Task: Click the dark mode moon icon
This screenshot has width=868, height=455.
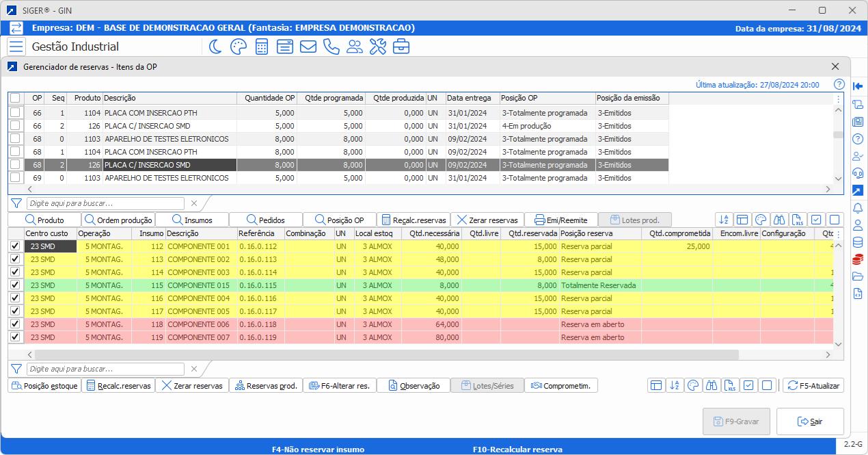Action: click(215, 47)
